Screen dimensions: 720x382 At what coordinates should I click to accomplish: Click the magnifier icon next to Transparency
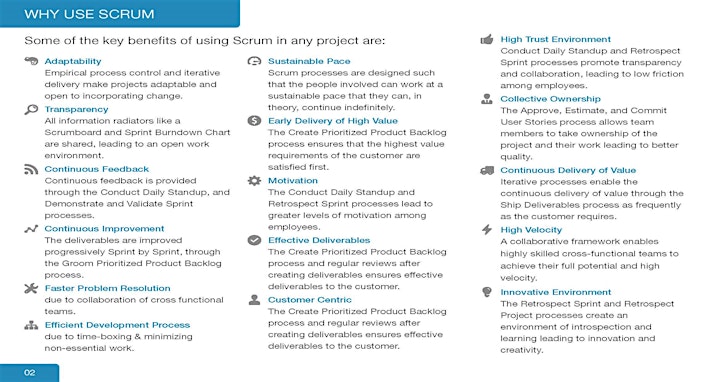[31, 109]
